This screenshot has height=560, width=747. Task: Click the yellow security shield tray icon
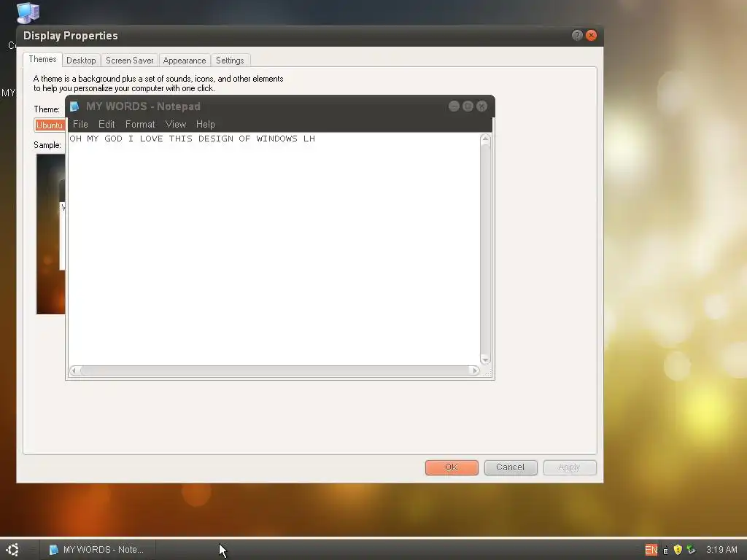tap(678, 550)
